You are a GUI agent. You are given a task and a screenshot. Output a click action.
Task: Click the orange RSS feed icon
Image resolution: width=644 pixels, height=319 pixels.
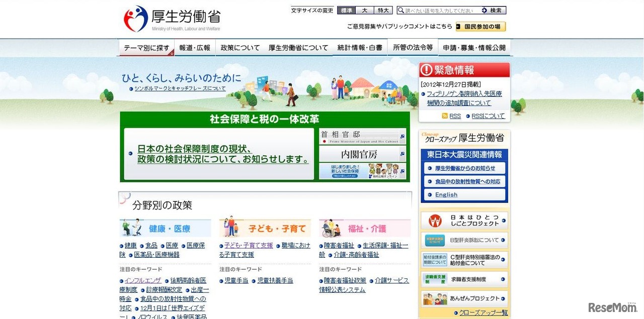(444, 116)
